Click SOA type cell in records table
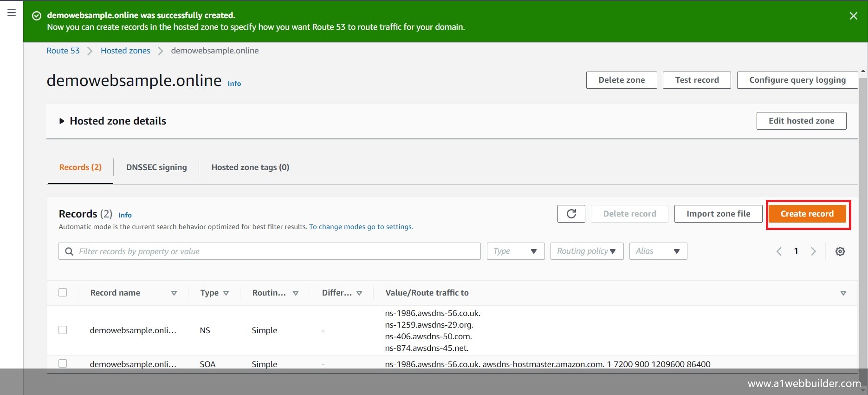 coord(207,364)
